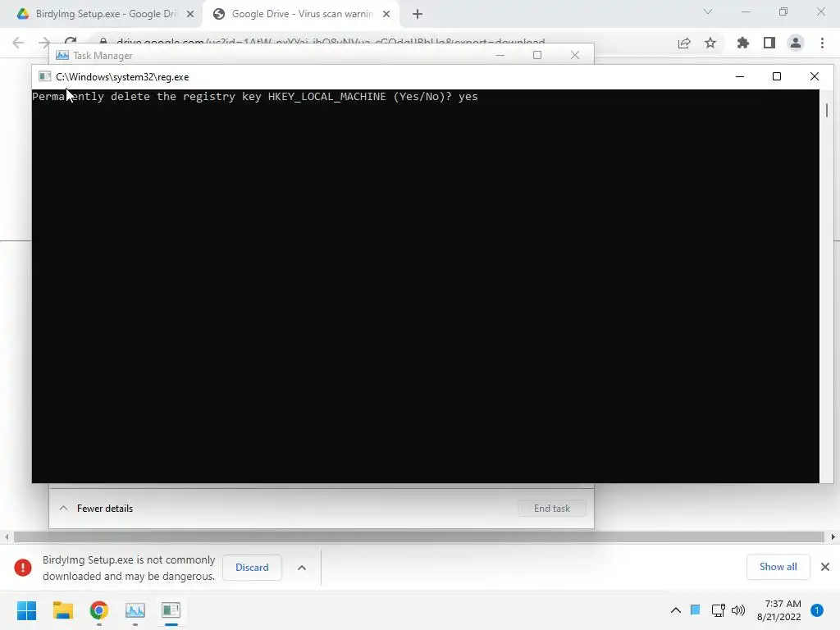Select the reg.exe console taskbar icon
Image resolution: width=840 pixels, height=630 pixels.
[171, 610]
